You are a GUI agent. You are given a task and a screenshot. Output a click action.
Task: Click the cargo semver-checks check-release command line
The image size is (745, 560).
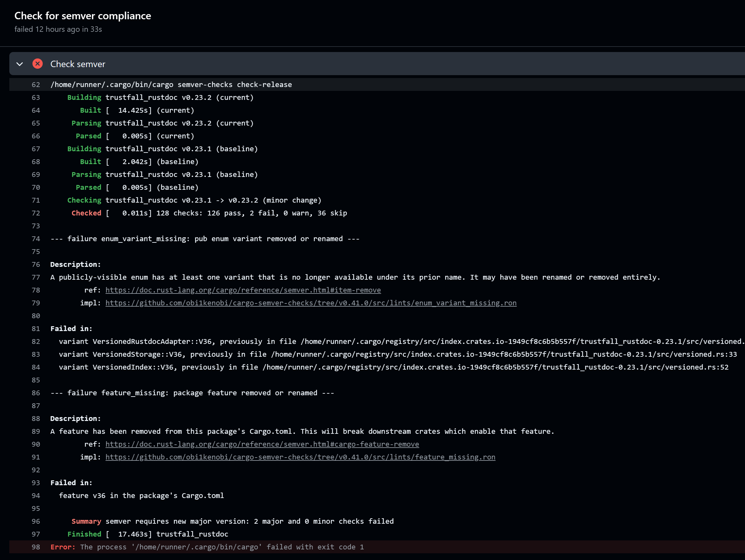click(171, 85)
